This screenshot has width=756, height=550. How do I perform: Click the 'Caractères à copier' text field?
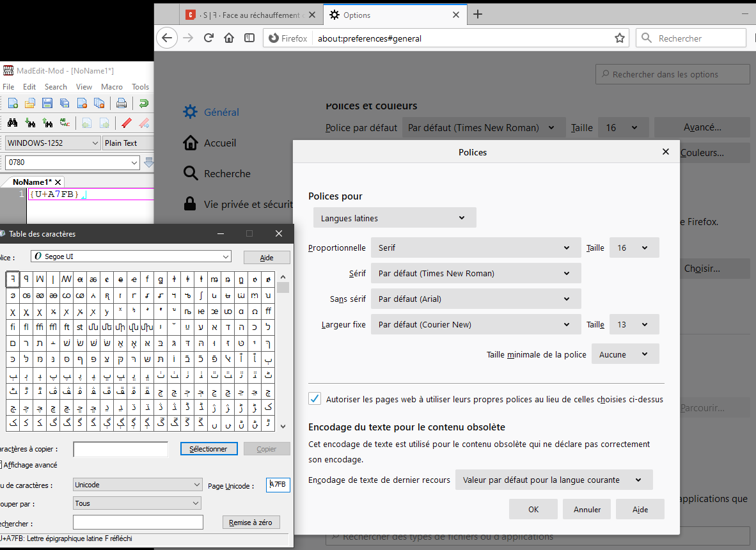121,449
